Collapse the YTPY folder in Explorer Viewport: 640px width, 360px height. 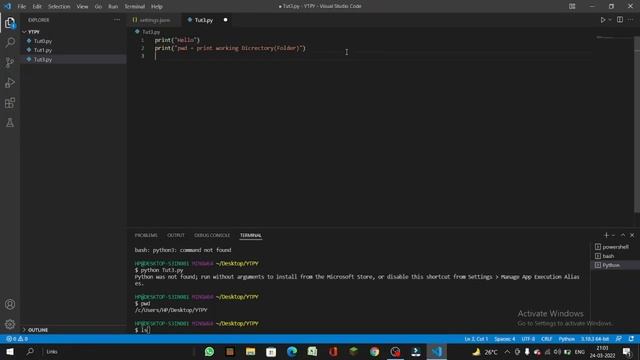[33, 32]
